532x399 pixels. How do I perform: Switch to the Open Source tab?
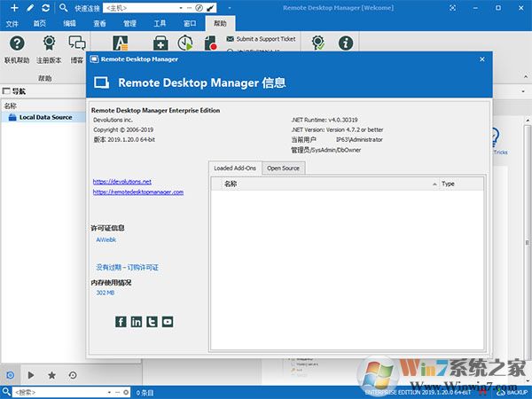pyautogui.click(x=283, y=168)
